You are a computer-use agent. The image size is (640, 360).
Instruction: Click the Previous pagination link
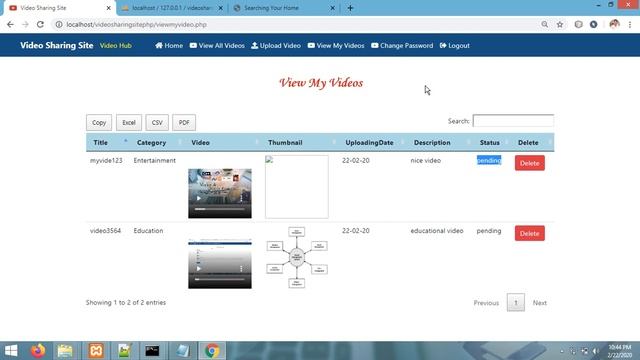(486, 303)
